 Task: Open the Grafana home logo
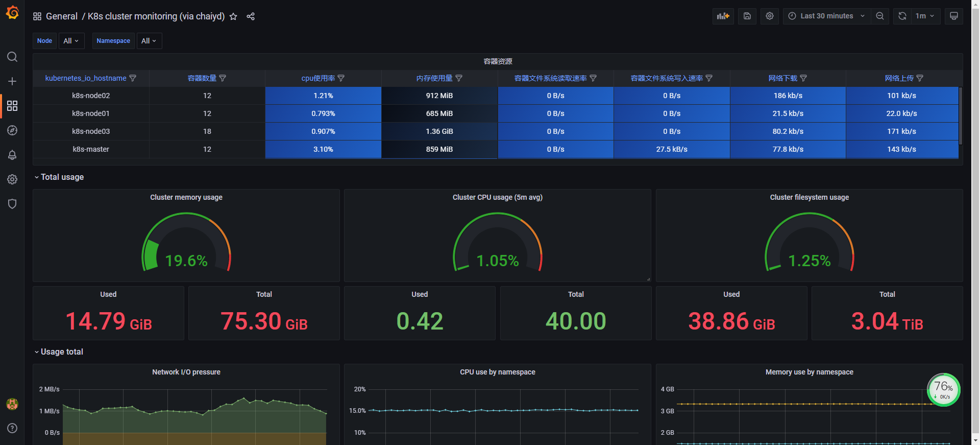tap(12, 12)
